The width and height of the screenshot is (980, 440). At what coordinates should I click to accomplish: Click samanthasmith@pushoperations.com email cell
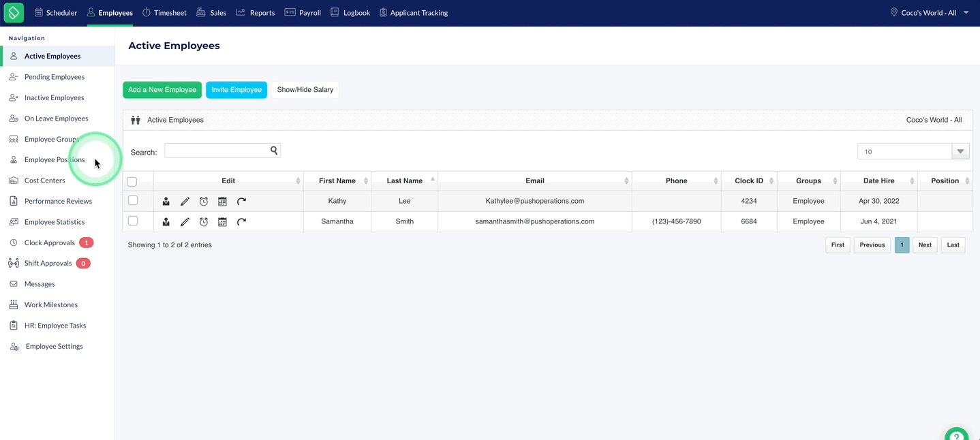tap(535, 222)
